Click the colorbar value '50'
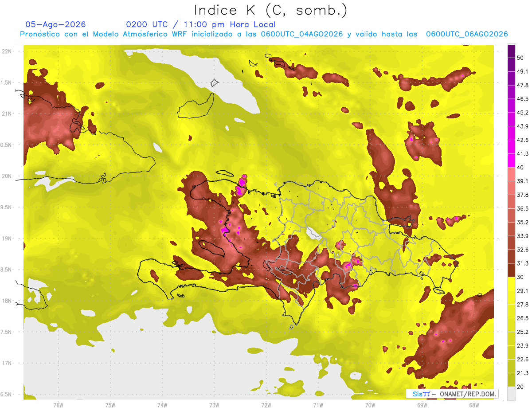This screenshot has width=532, height=411. (x=521, y=58)
